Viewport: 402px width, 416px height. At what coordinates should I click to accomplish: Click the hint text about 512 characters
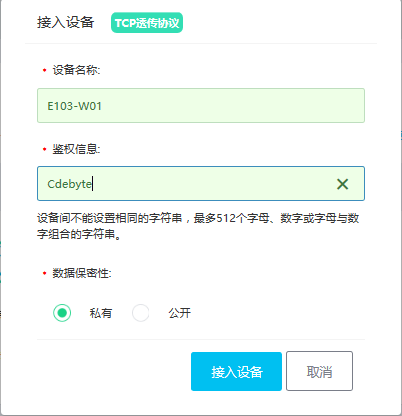(x=198, y=226)
